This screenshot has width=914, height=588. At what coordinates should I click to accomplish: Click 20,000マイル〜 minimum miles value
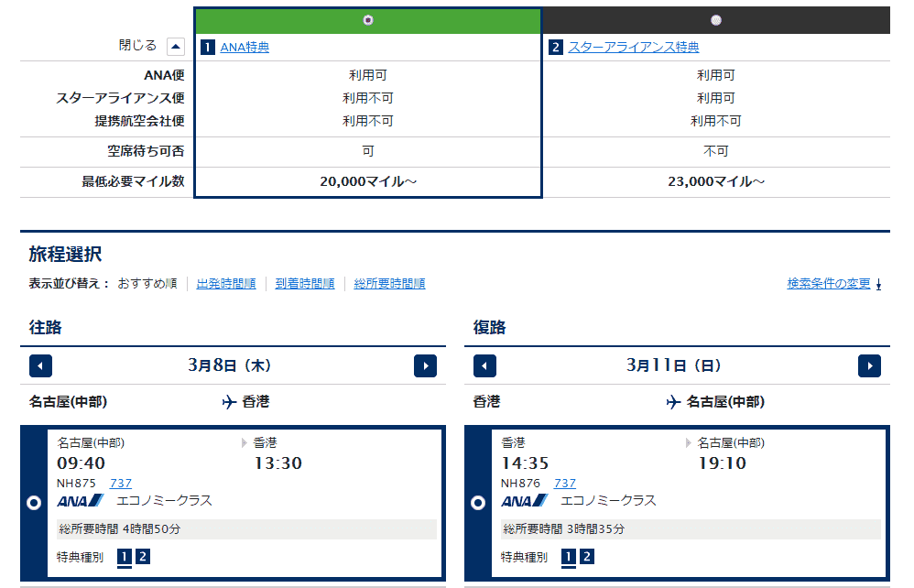tap(368, 182)
